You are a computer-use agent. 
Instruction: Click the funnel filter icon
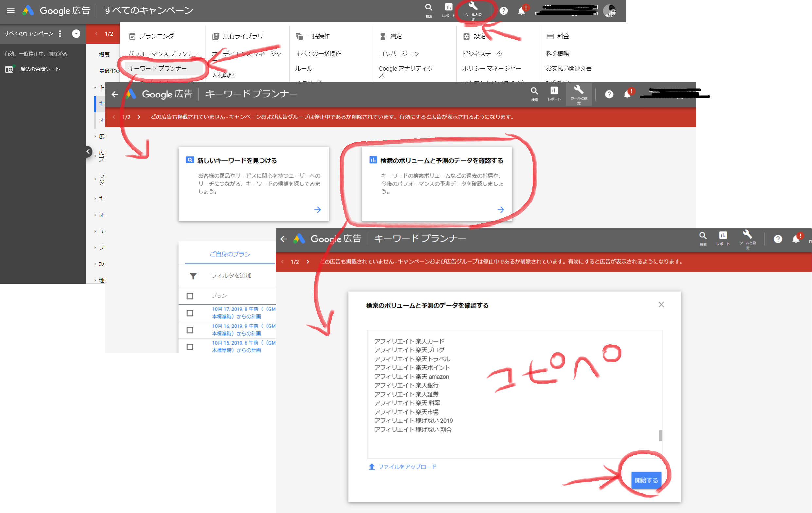(193, 276)
